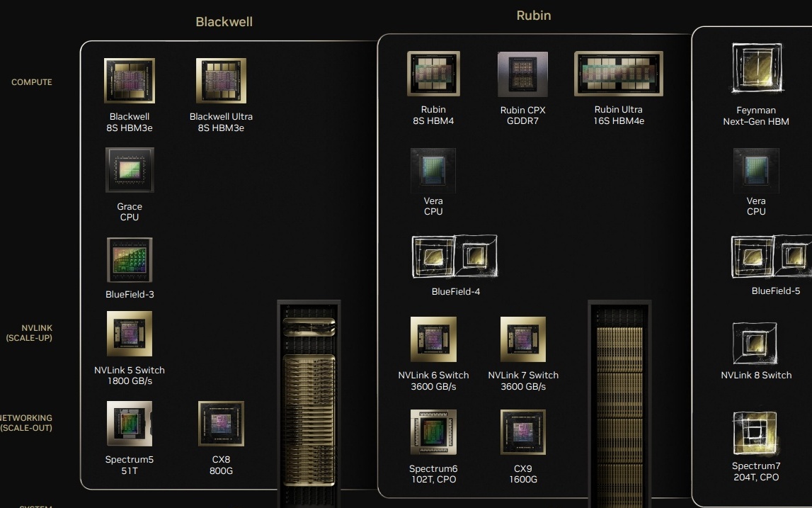Click the 'Rubin CPX GDDR7' caption text
The image size is (812, 508).
[x=522, y=115]
